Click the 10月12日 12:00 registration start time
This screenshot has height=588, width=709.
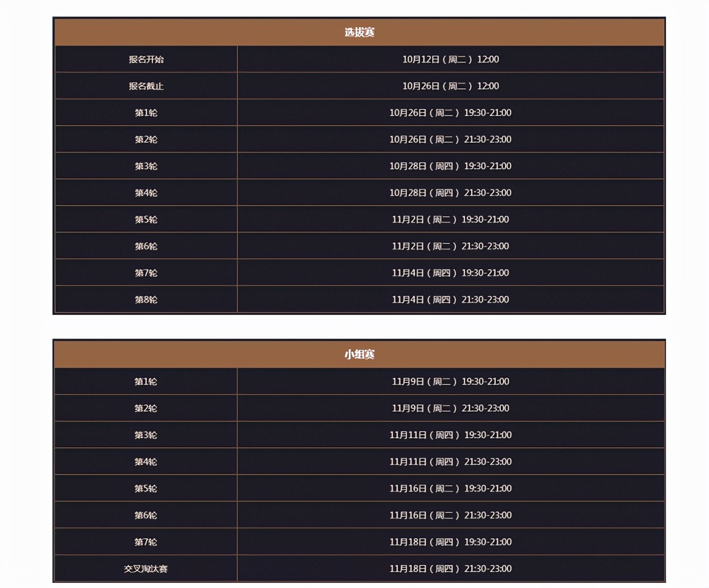450,59
